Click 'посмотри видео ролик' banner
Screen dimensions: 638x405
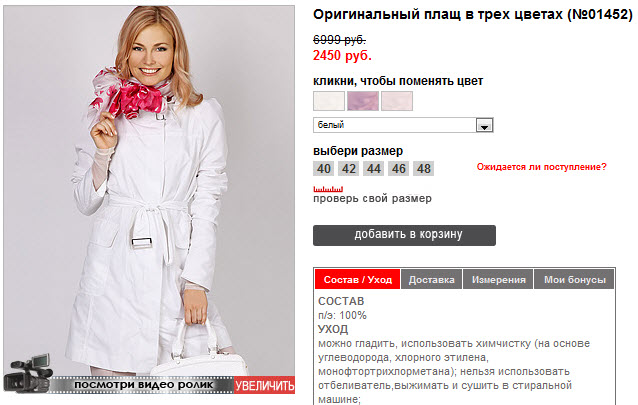tap(143, 385)
